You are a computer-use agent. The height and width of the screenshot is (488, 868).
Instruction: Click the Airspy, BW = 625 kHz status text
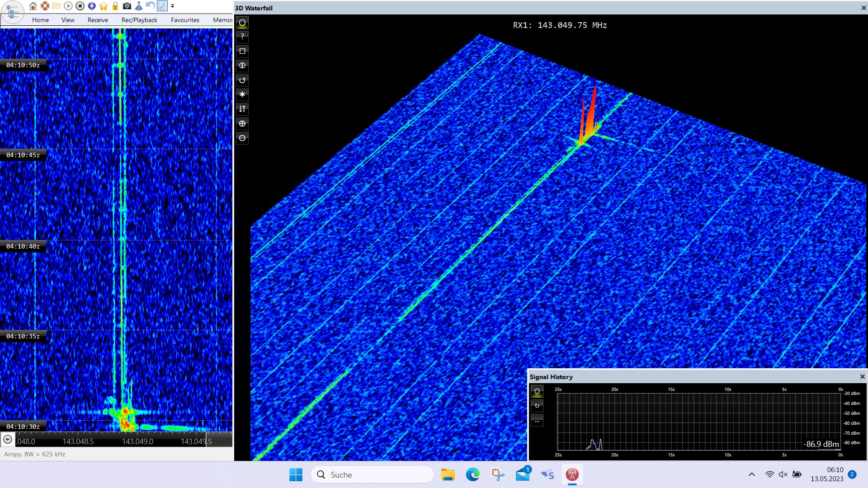pyautogui.click(x=35, y=454)
